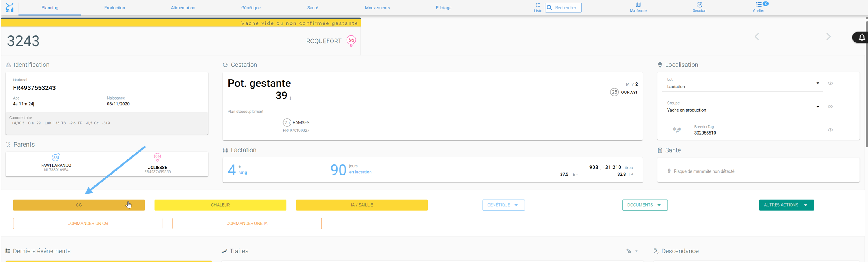Go to the previous animal arrow
The width and height of the screenshot is (868, 276).
(757, 37)
